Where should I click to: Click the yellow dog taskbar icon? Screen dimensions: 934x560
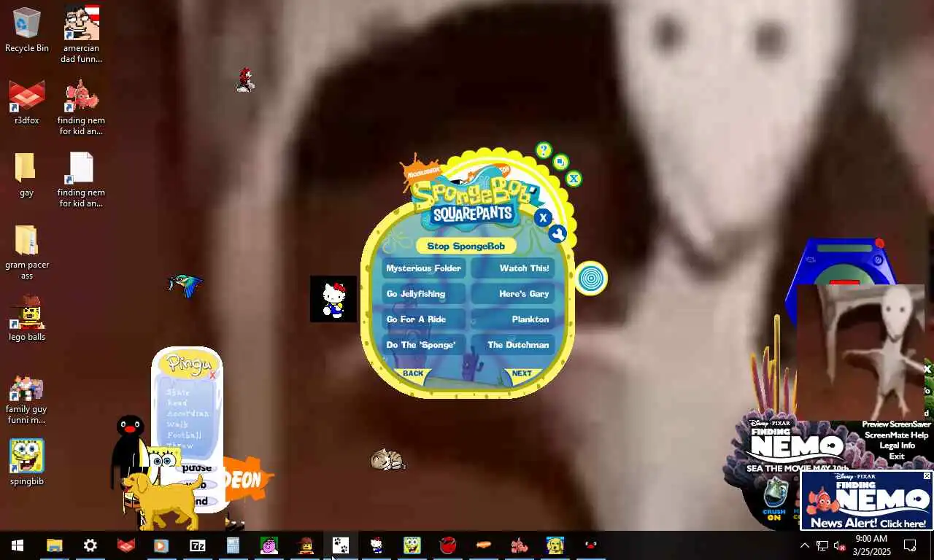pos(555,545)
